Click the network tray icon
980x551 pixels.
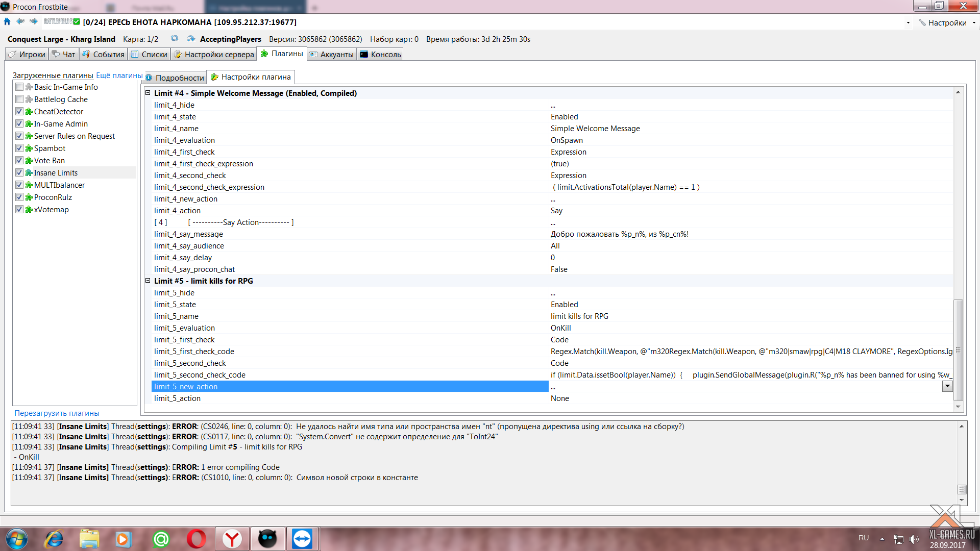tap(899, 539)
